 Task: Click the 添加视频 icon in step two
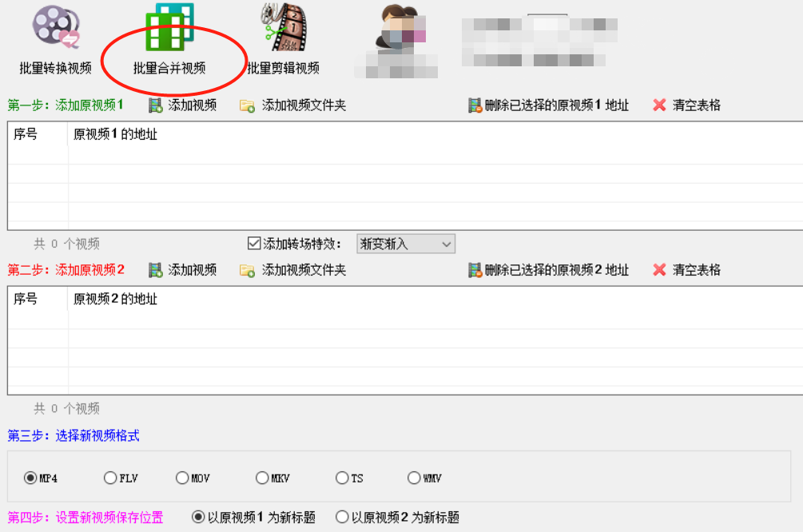(x=156, y=270)
